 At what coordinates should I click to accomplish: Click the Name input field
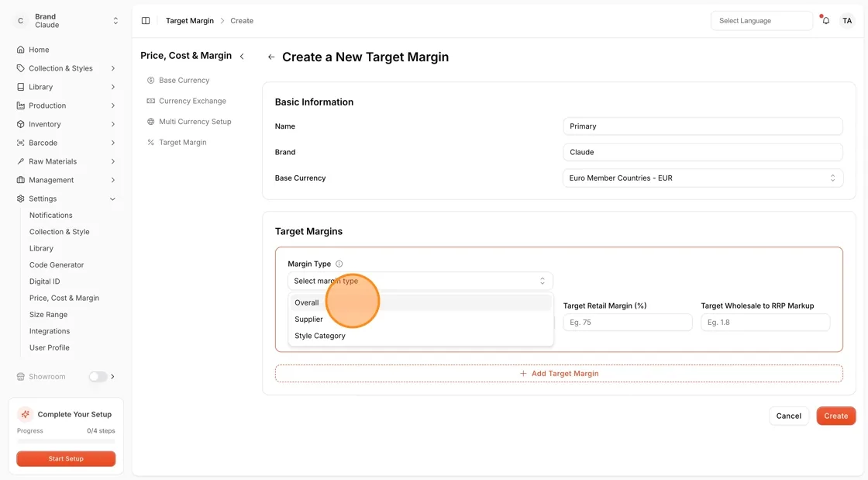pos(702,126)
